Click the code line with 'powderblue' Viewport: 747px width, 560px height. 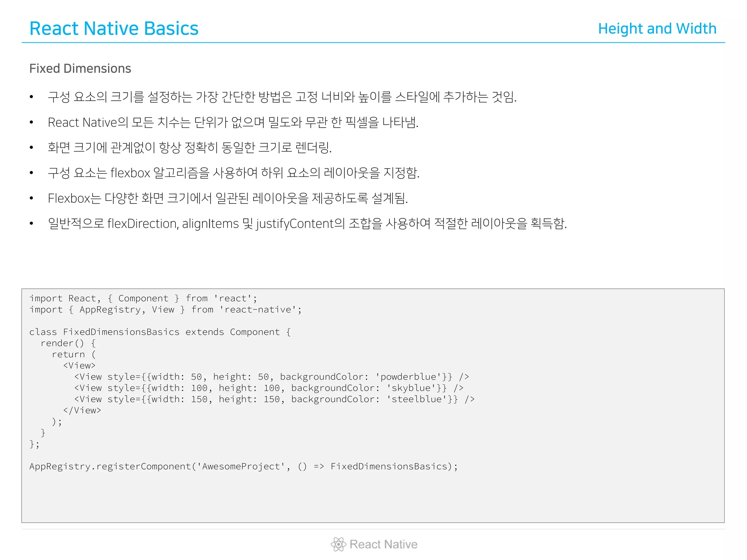[x=272, y=377]
